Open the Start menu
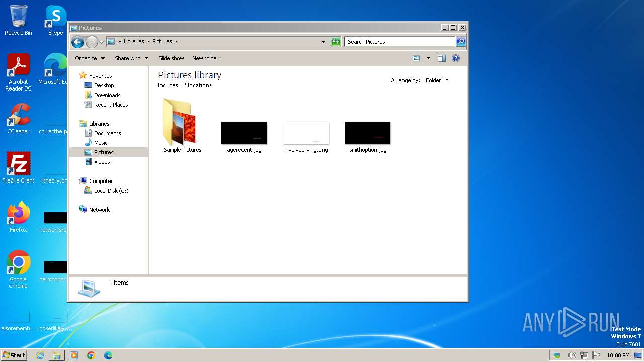 (14, 355)
